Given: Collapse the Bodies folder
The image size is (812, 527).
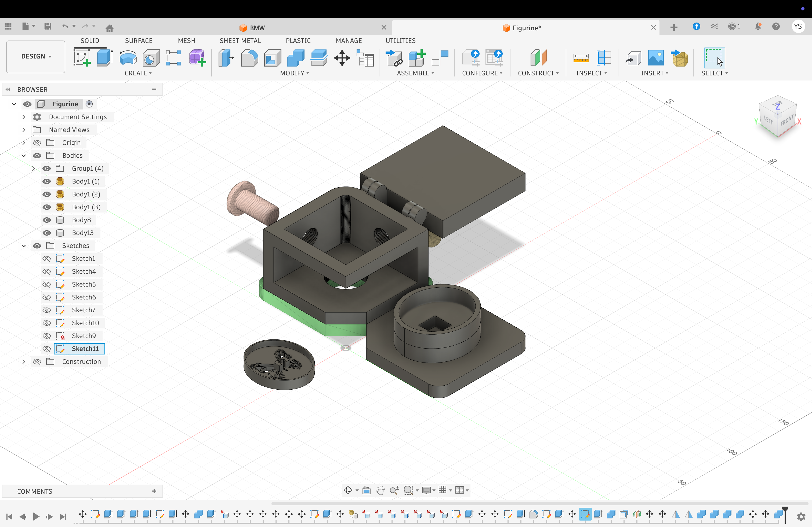Looking at the screenshot, I should point(24,155).
